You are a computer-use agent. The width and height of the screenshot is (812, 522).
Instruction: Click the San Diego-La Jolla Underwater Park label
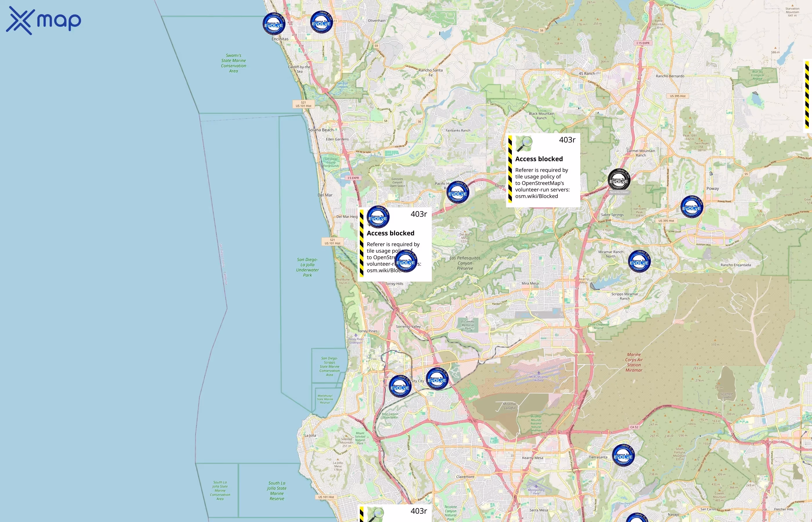click(307, 267)
